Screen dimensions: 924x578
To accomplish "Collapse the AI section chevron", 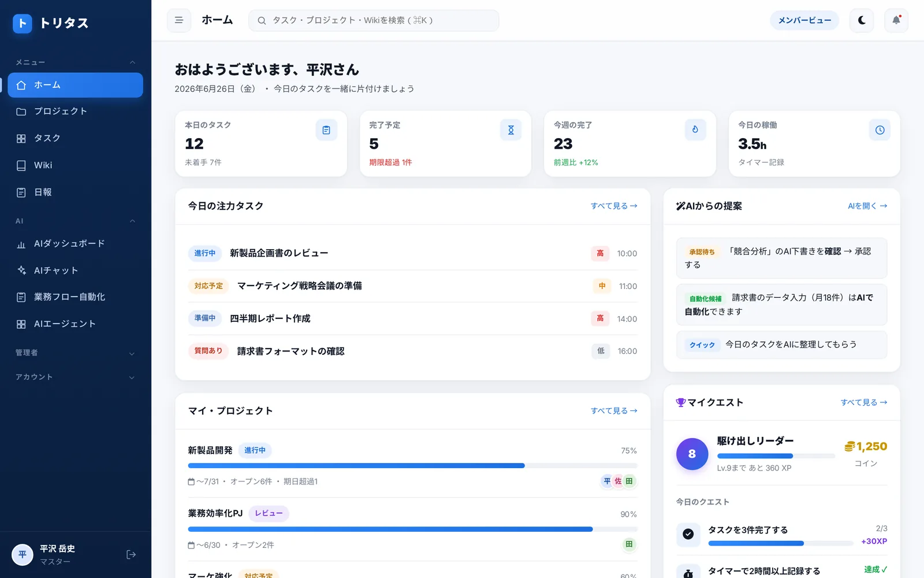I will [132, 221].
